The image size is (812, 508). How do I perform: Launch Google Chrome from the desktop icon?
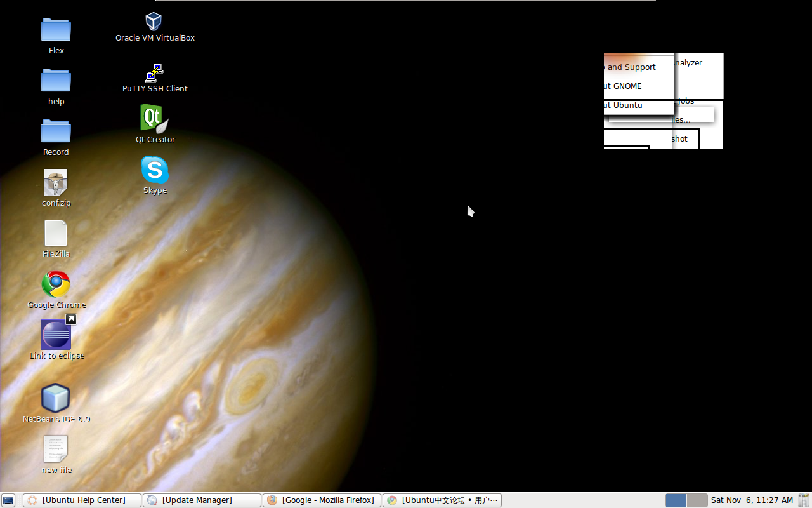pyautogui.click(x=56, y=284)
